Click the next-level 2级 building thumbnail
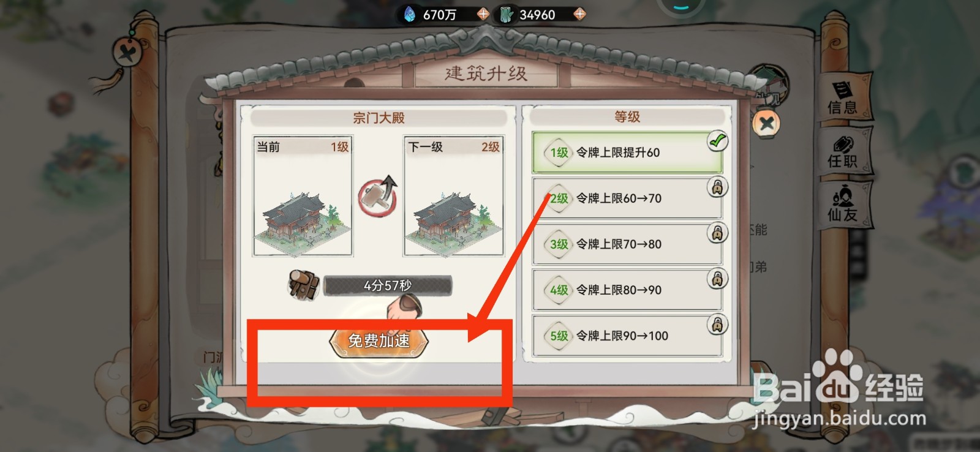Screen dimensions: 980x452 (454, 196)
